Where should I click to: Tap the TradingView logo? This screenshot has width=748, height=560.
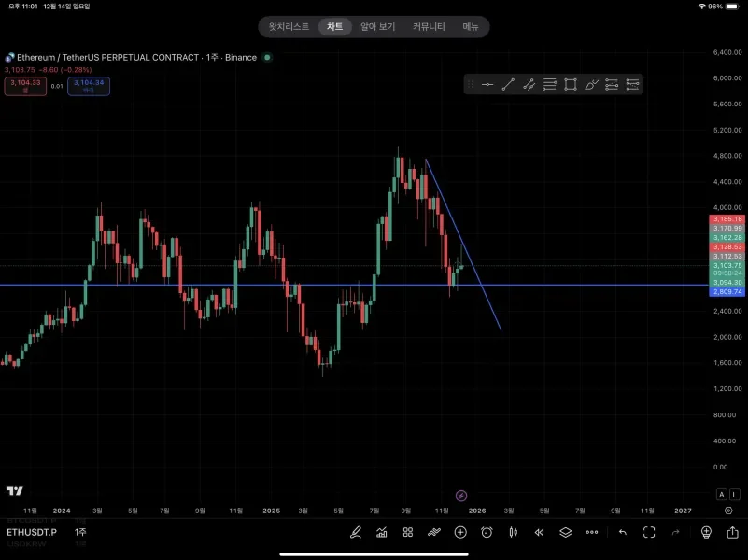coord(14,491)
